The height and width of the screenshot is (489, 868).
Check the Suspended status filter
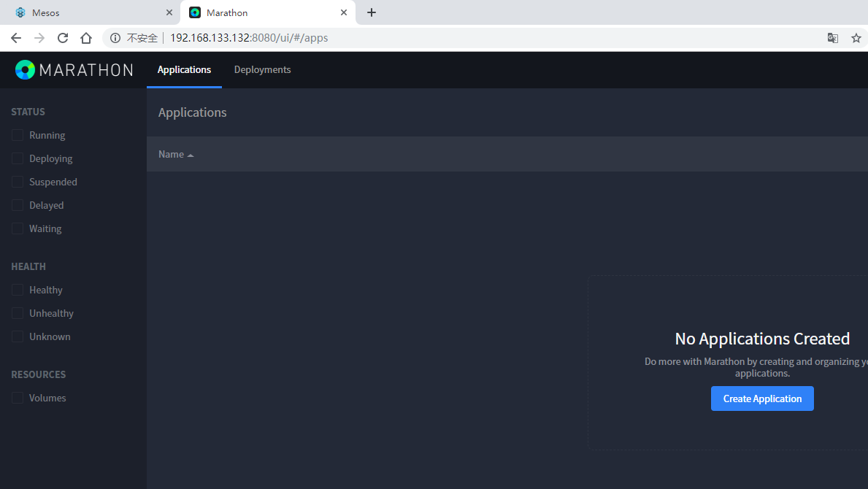point(18,182)
